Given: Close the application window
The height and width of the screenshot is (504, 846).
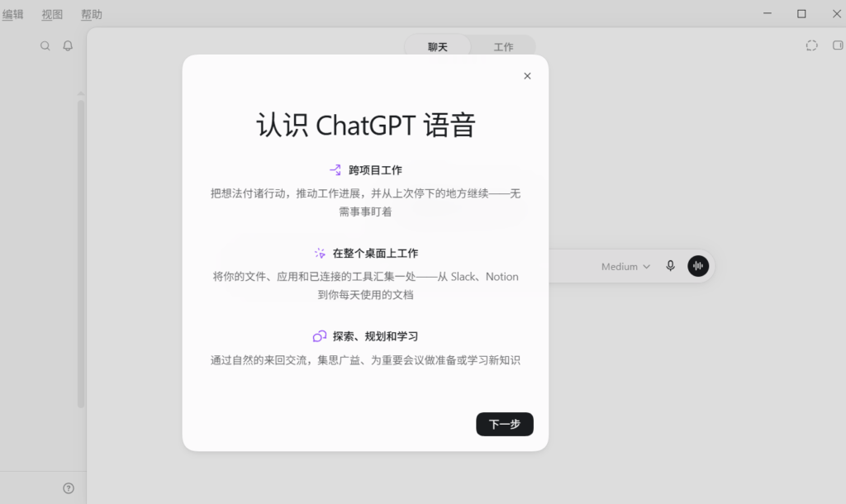Looking at the screenshot, I should [836, 13].
